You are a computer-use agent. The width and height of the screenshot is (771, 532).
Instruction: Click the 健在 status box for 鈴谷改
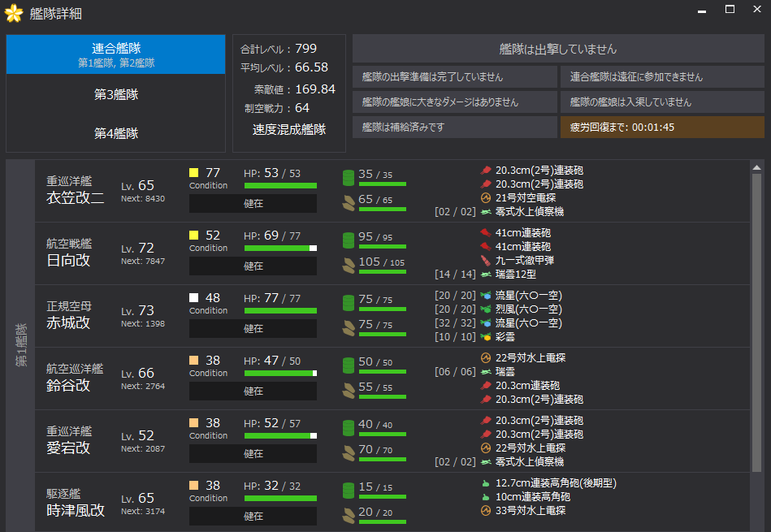coord(253,391)
